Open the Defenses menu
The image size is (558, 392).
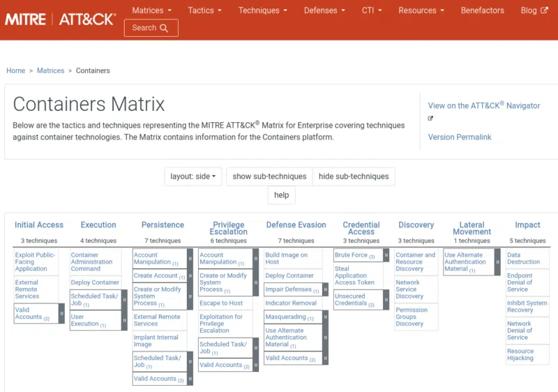[x=324, y=10]
